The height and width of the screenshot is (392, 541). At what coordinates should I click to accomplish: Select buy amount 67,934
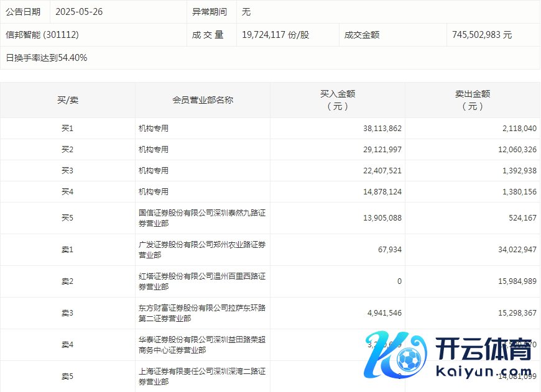pos(390,250)
